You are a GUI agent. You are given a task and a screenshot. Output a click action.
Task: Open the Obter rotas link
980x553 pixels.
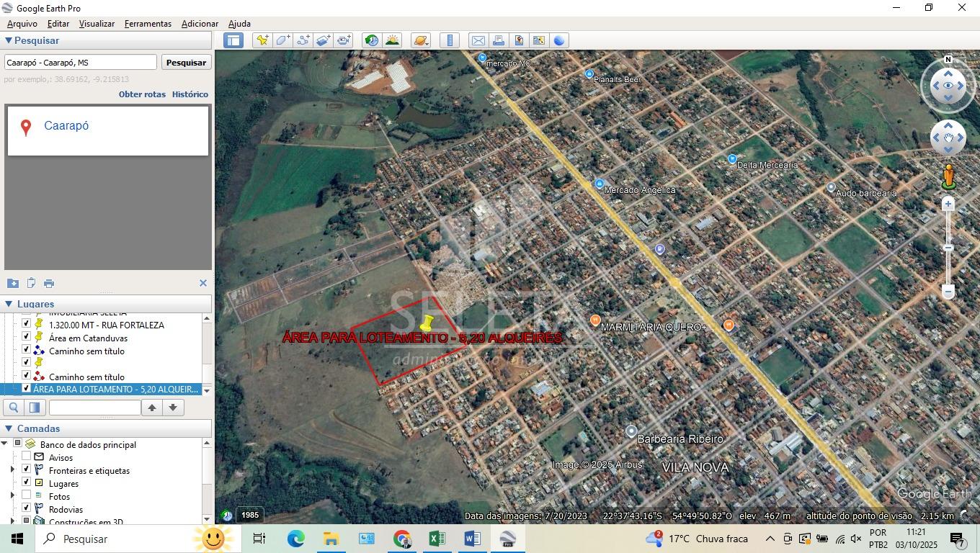tap(142, 94)
